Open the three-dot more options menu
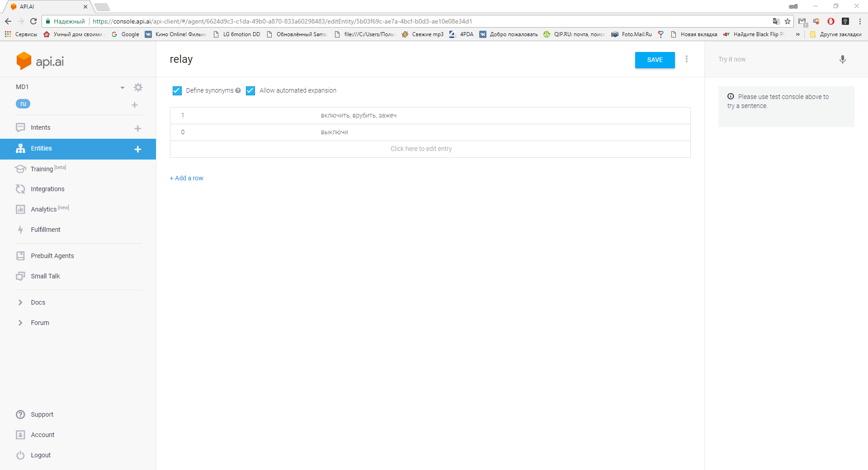Screen dimensions: 868x470 tap(687, 59)
